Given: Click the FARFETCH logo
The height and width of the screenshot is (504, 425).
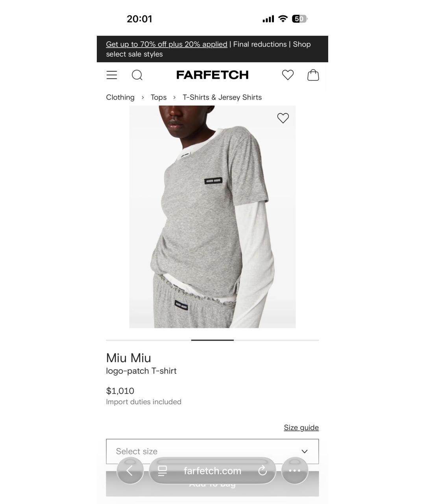Looking at the screenshot, I should point(213,75).
